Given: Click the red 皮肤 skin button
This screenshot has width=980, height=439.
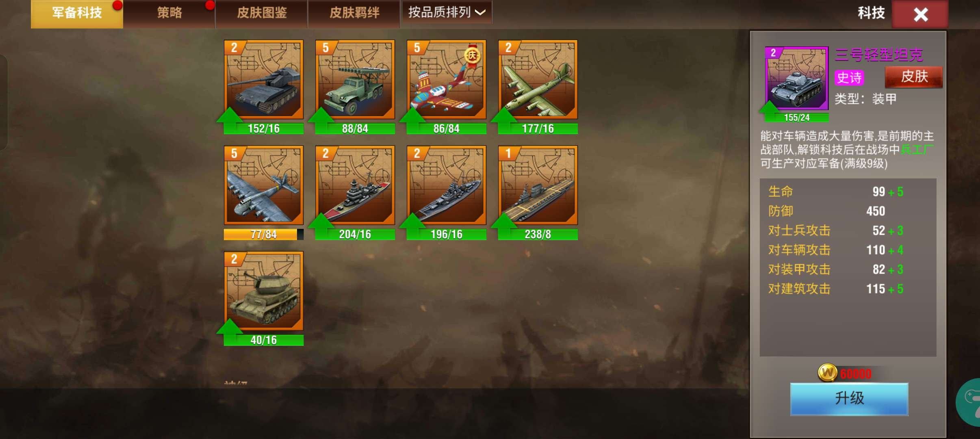Looking at the screenshot, I should click(914, 77).
